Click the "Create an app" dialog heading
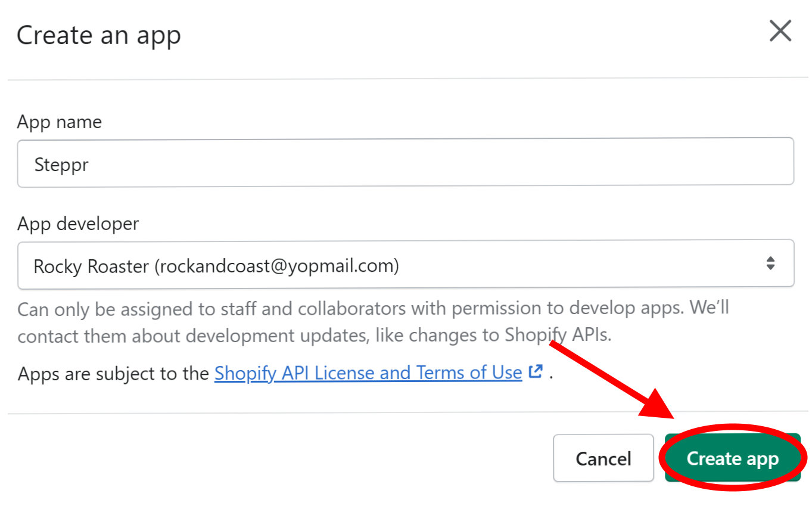Screen dimensions: 812x509 pyautogui.click(x=98, y=35)
